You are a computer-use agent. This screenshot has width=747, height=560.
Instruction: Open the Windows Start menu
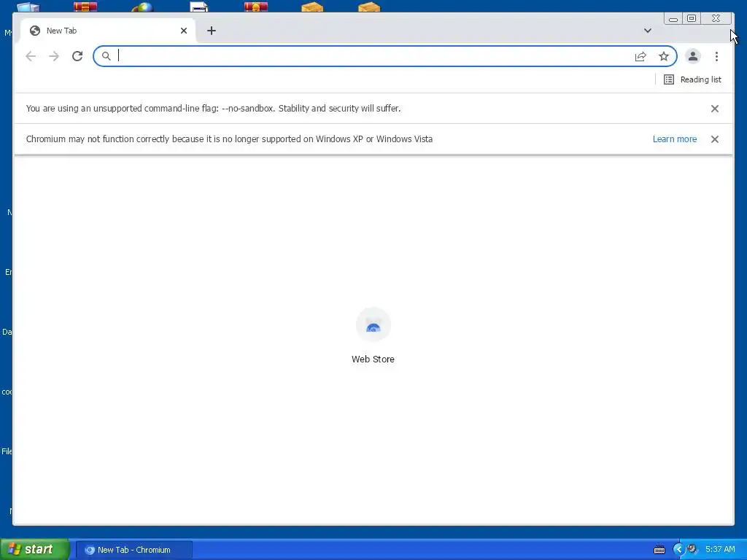click(35, 550)
